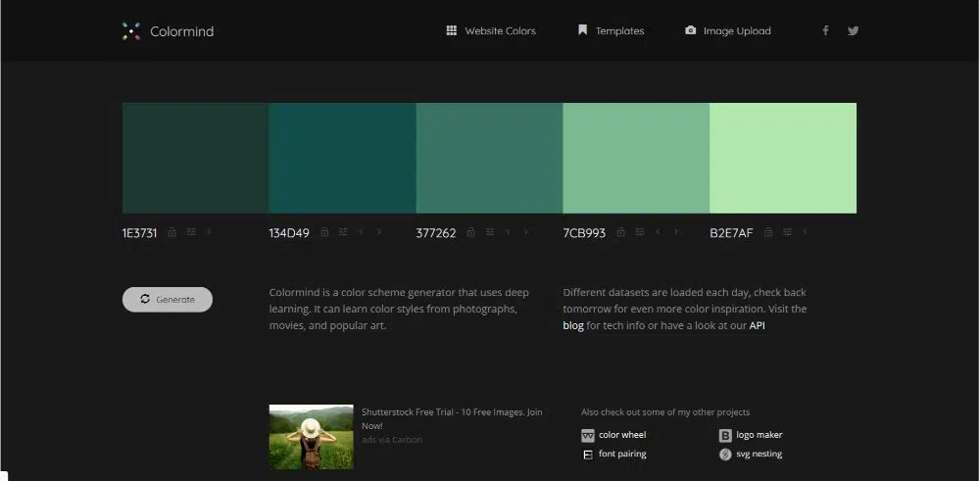Follow the blog link
Image resolution: width=980 pixels, height=481 pixels.
572,325
